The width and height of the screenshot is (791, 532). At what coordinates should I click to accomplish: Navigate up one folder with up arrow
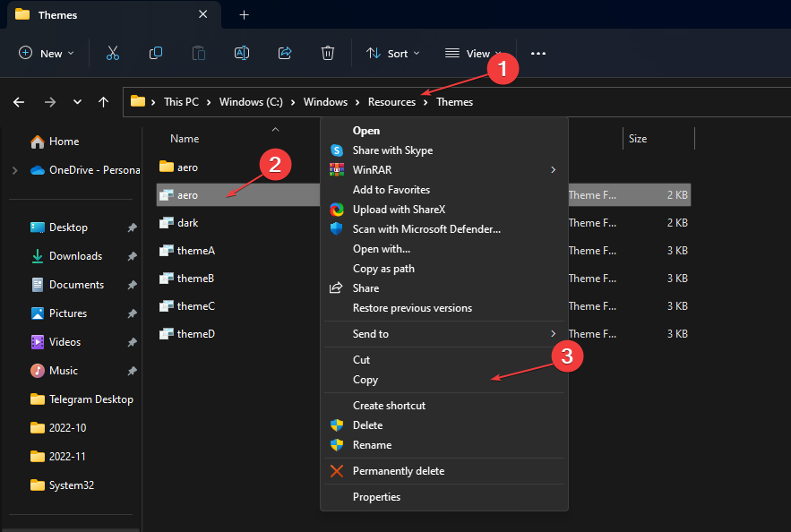point(104,102)
